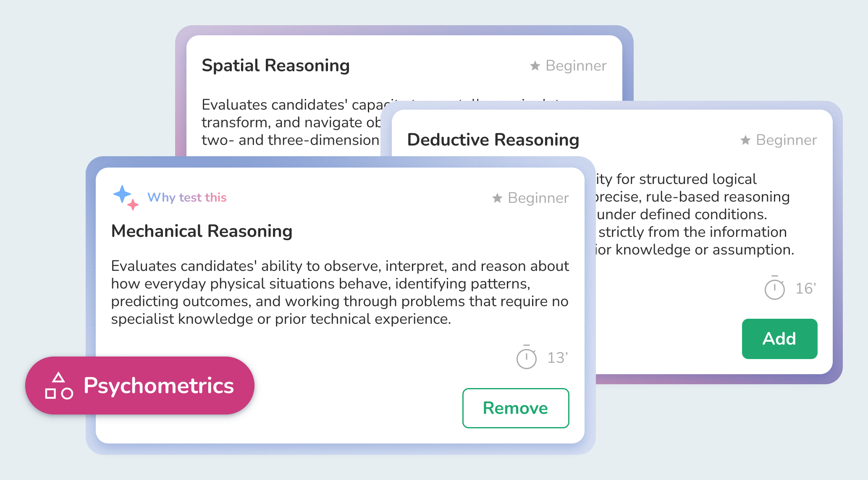The image size is (868, 480).
Task: Click the Mechanical Reasoning heading
Action: (x=202, y=231)
